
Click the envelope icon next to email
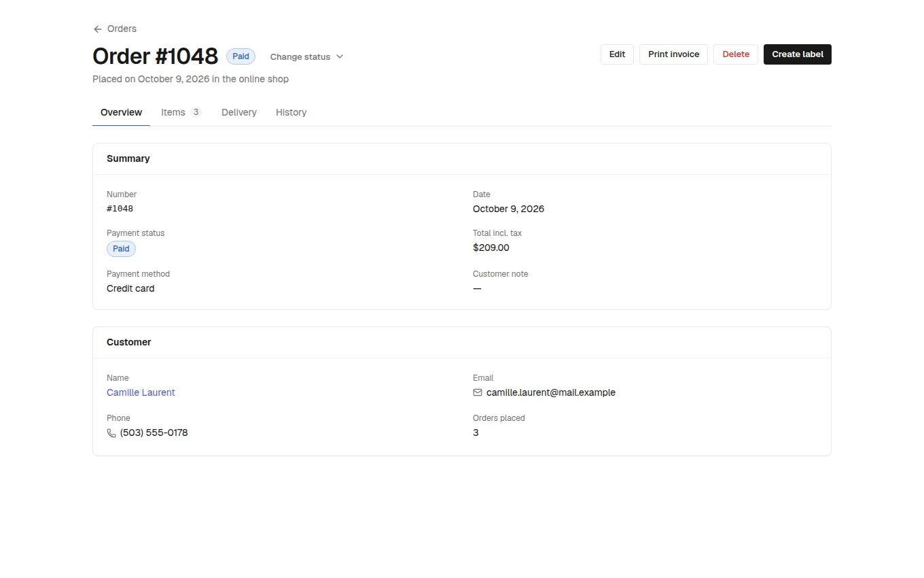478,392
